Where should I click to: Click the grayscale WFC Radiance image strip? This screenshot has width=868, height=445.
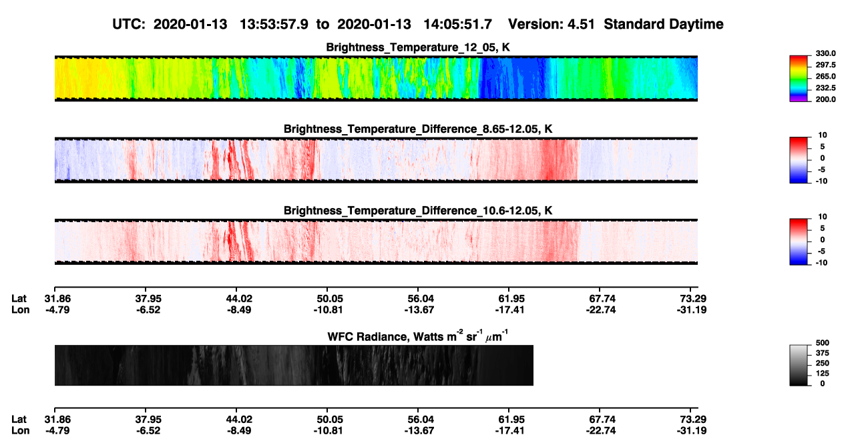point(294,366)
